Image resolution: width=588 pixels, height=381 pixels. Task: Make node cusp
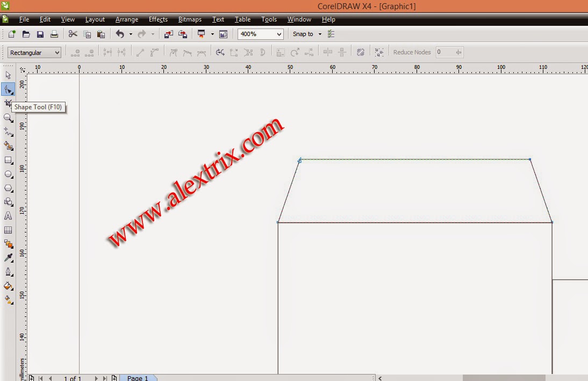click(173, 53)
